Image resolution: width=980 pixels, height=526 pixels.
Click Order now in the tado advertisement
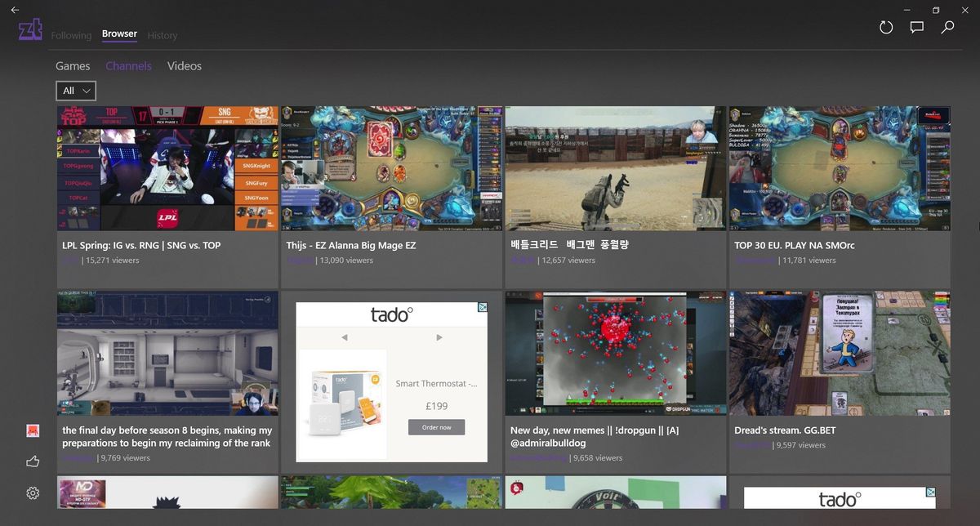click(x=436, y=426)
